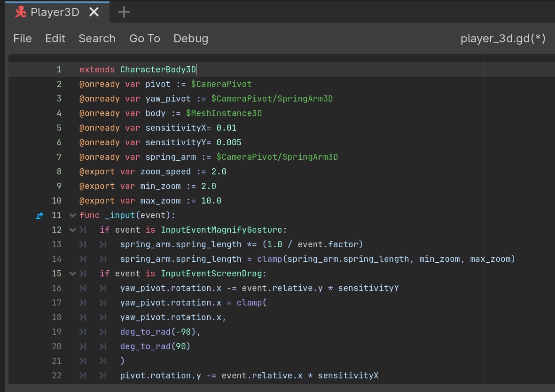Close the Player3D tab
Viewport: 555px width, 392px height.
94,12
